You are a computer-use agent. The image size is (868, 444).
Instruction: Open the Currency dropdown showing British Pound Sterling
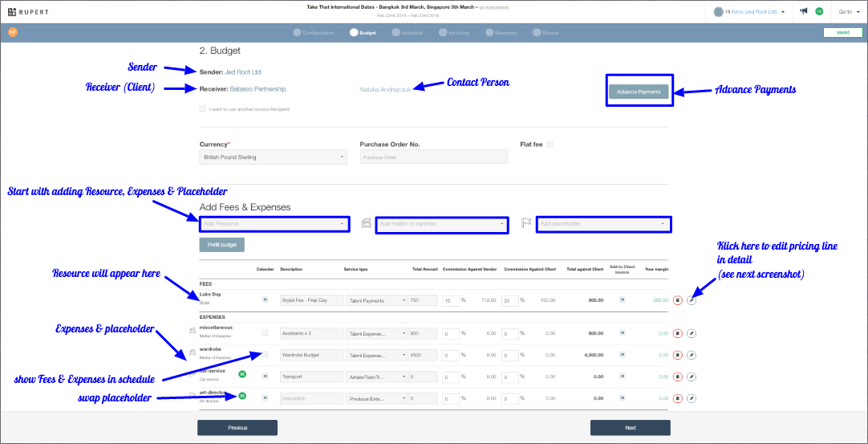click(273, 157)
